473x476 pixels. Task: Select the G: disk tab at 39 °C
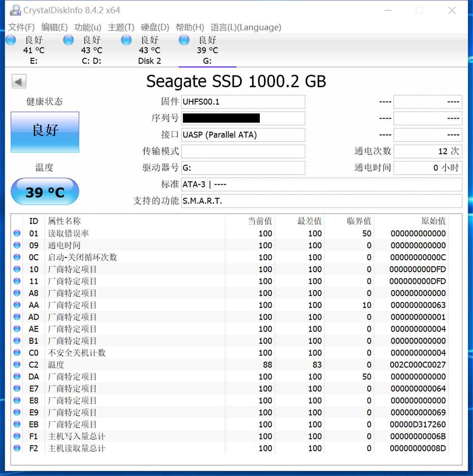click(x=207, y=50)
